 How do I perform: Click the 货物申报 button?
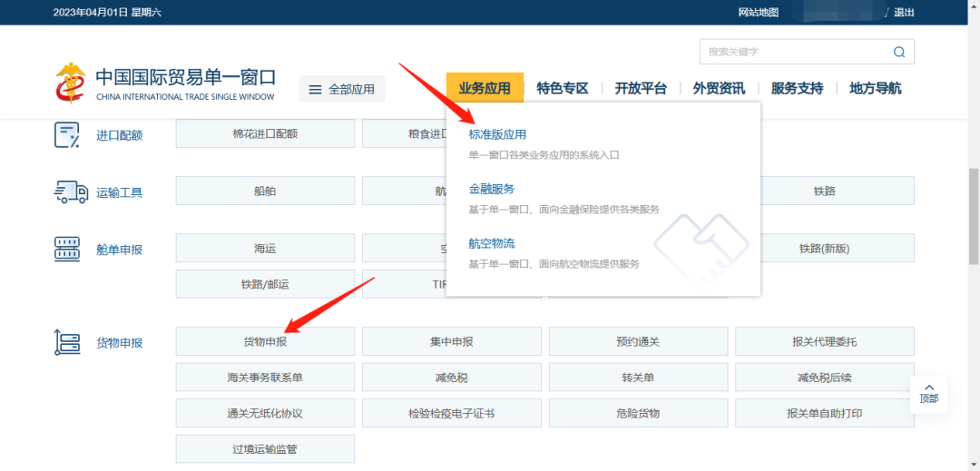click(x=265, y=341)
